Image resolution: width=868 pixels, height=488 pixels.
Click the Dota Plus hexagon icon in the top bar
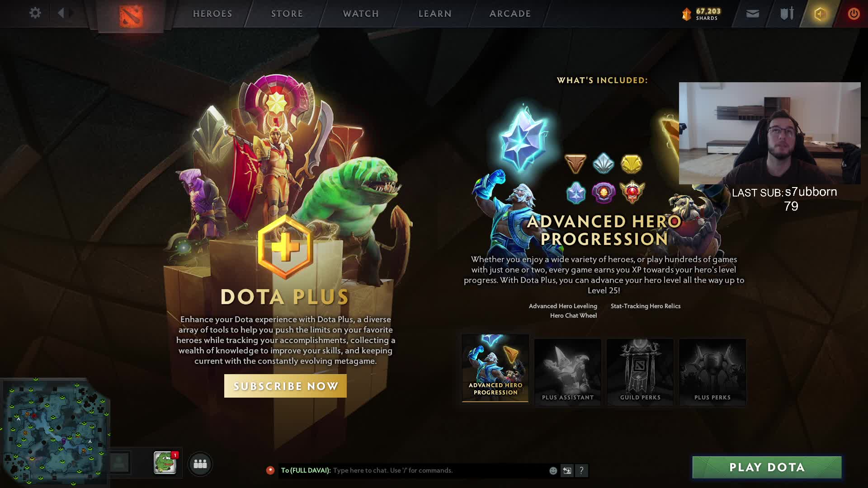[x=820, y=14]
